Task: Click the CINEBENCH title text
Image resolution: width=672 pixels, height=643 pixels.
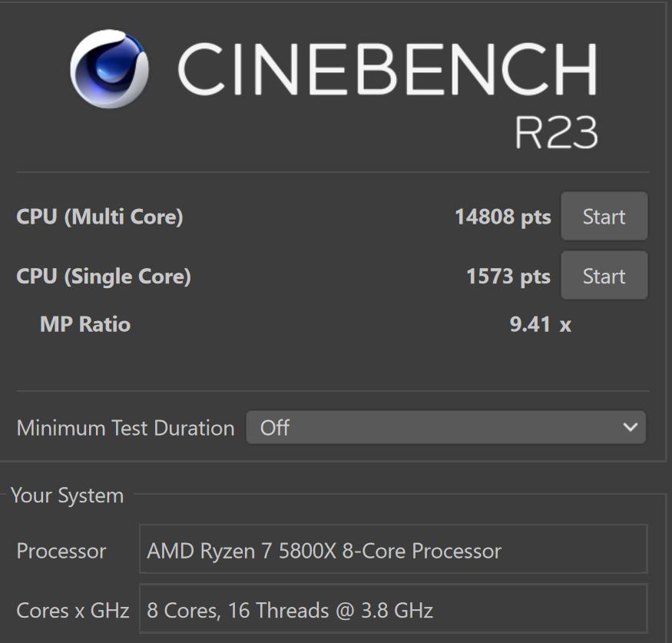Action: click(387, 68)
